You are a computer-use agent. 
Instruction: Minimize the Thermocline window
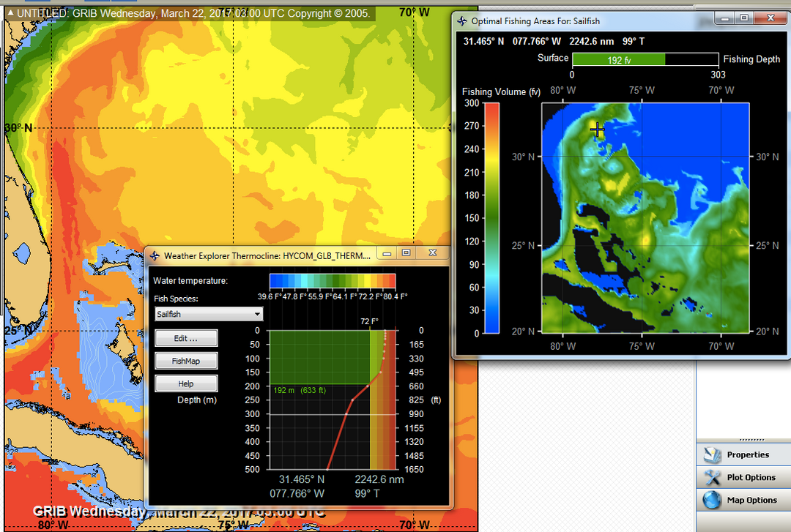click(x=386, y=252)
